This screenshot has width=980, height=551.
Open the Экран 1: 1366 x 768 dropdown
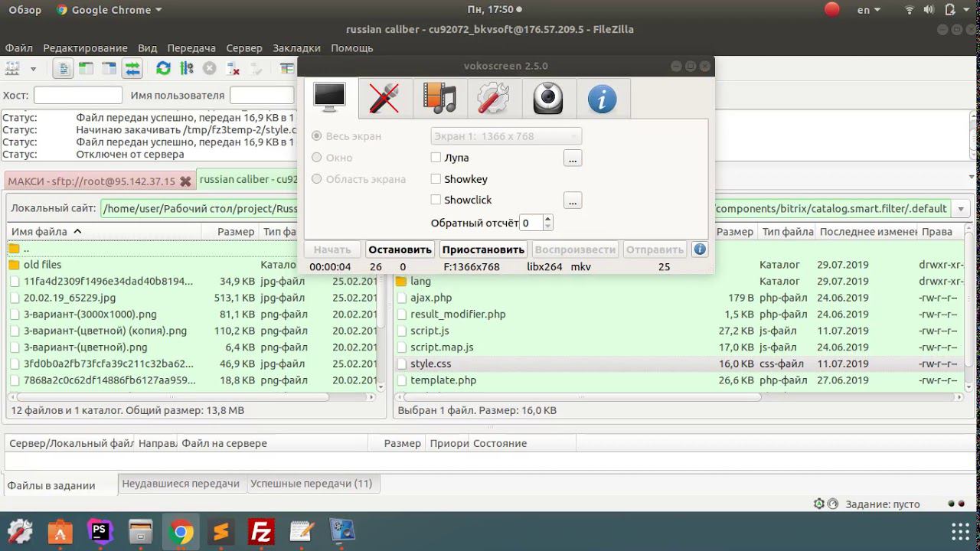point(506,136)
